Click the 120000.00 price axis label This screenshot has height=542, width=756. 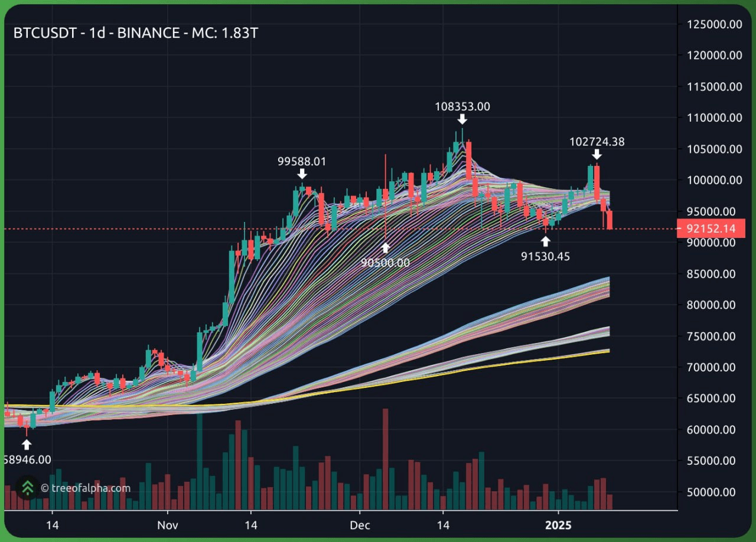[715, 55]
